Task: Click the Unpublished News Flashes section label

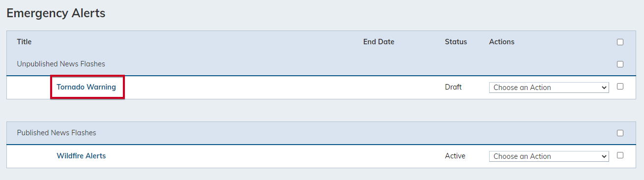Action: (x=61, y=64)
